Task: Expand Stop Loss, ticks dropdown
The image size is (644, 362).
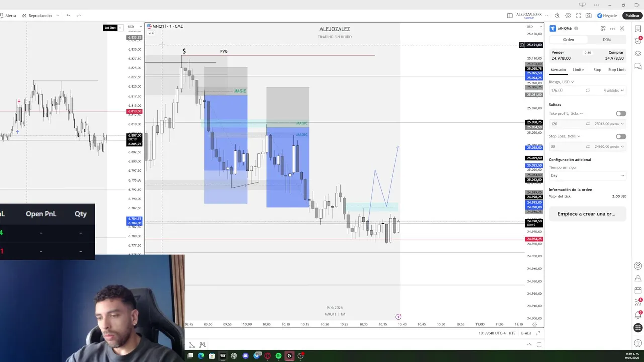Action: pyautogui.click(x=565, y=136)
